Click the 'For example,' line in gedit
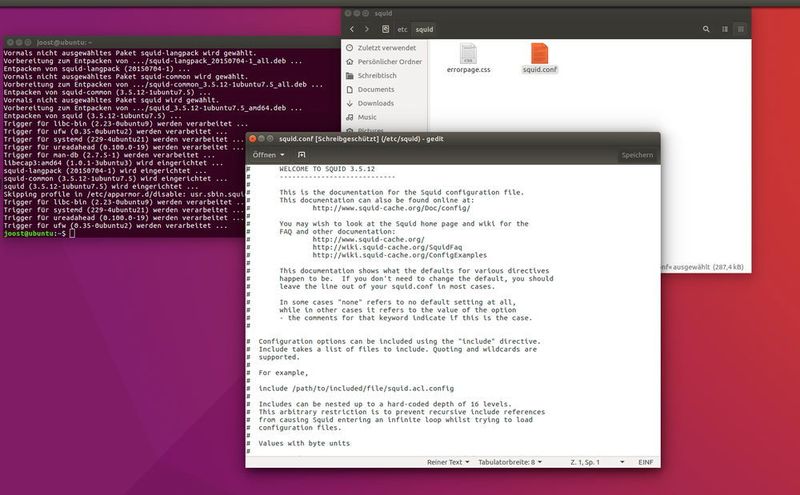800x495 pixels. coord(283,373)
